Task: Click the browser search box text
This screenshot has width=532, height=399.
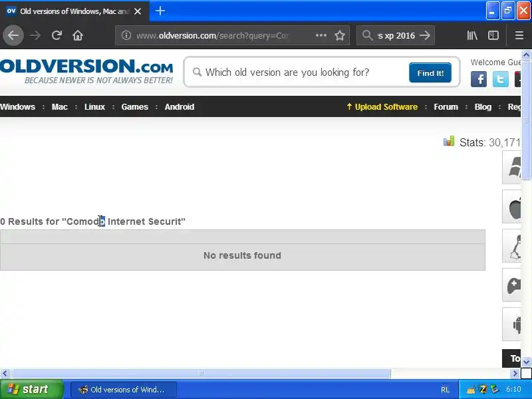Action: pos(396,35)
